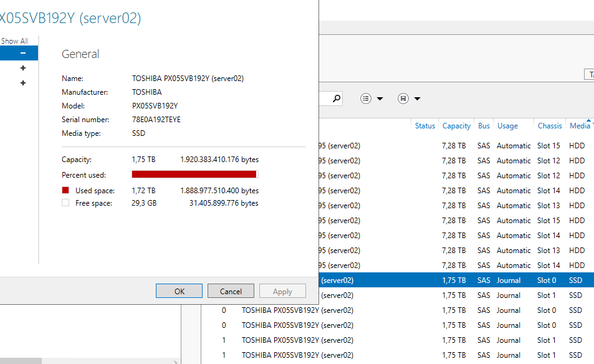Click the General heading in dialog
This screenshot has width=594, height=364.
click(x=80, y=54)
